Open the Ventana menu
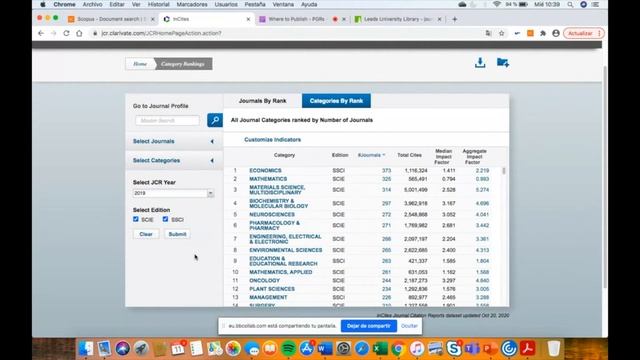Viewport: 640px width, 360px height. click(283, 4)
